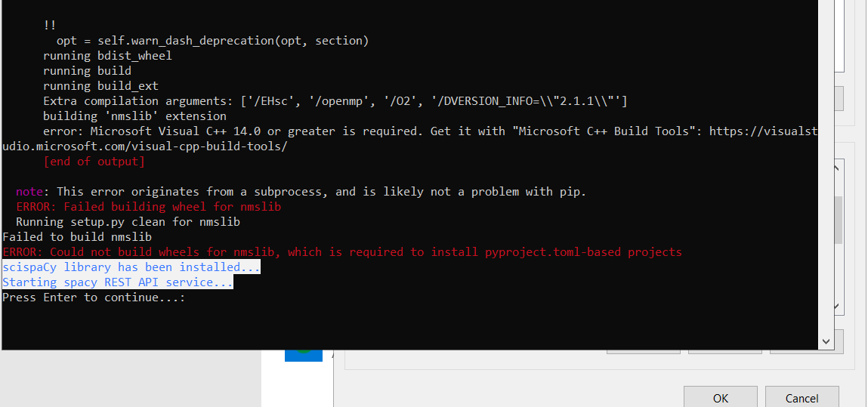
Task: Click the 'ERROR: Could not build wheels for nmslib' line
Action: point(342,252)
